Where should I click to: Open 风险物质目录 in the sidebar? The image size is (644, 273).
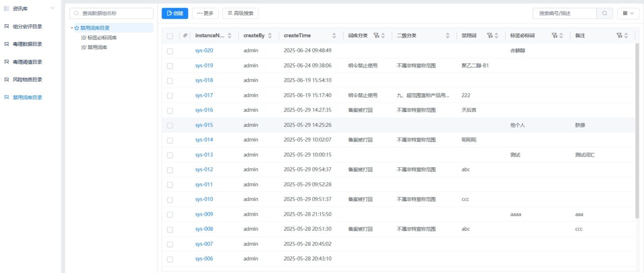pos(27,80)
